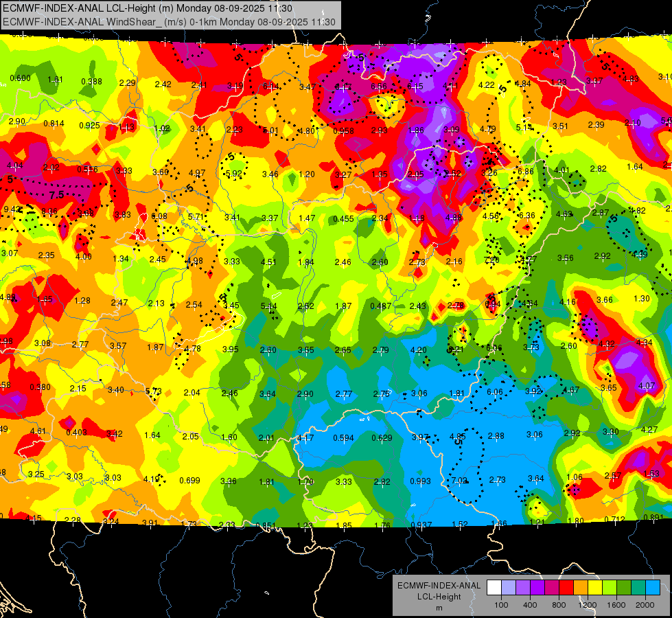
Task: Click the wind shear value 5.73
Action: point(154,391)
